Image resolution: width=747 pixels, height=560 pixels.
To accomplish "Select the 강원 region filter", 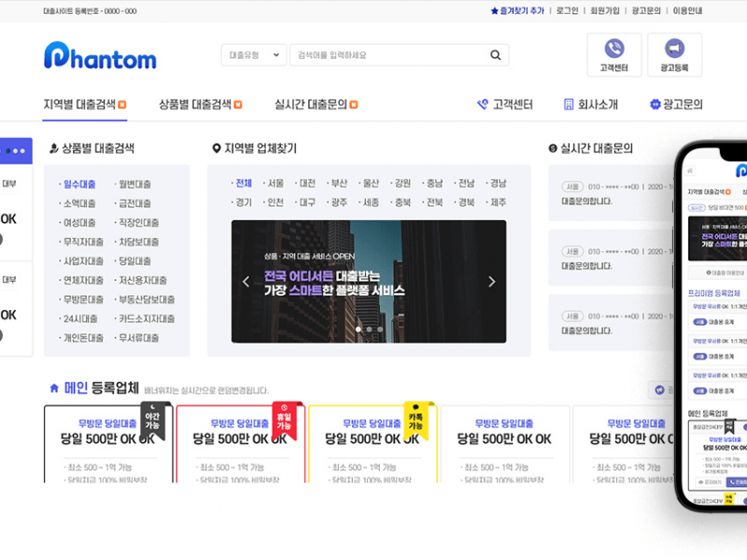I will (402, 183).
